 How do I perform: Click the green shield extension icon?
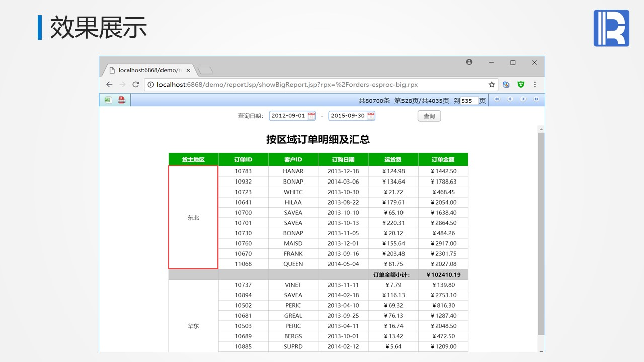coord(521,85)
